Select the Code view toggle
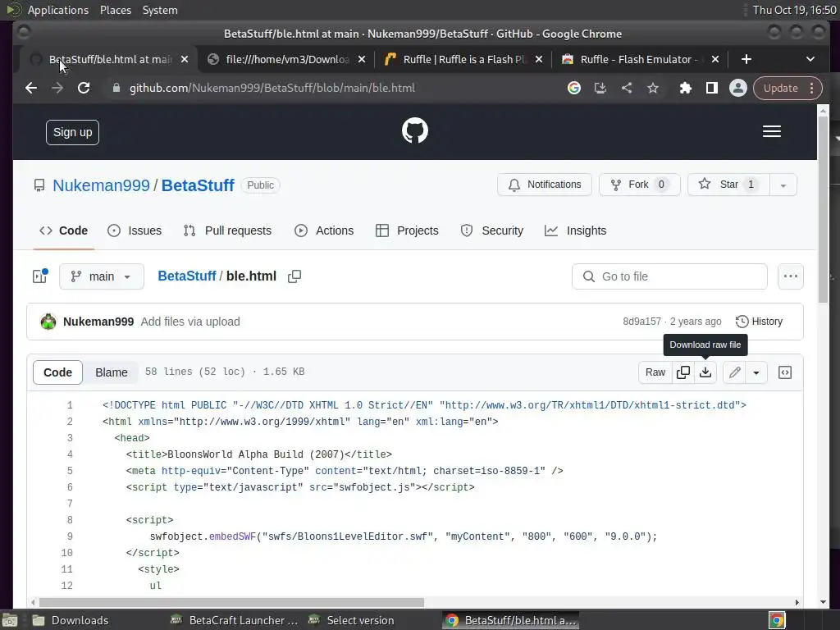The width and height of the screenshot is (840, 630). point(58,372)
